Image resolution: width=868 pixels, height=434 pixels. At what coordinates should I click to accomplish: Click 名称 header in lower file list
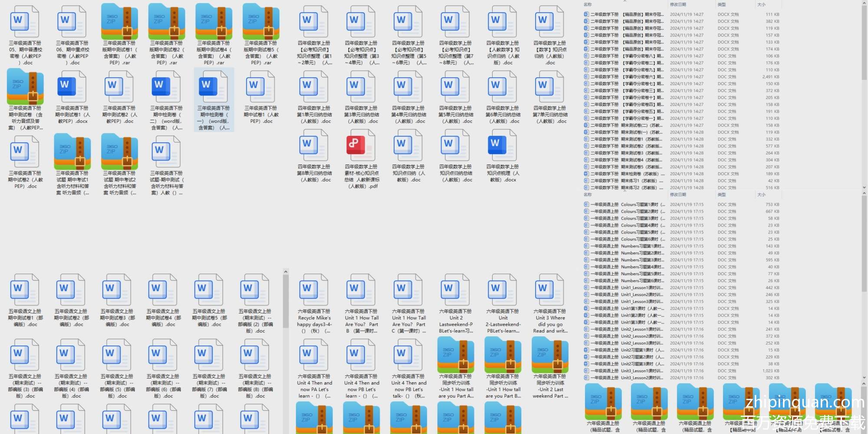click(588, 194)
